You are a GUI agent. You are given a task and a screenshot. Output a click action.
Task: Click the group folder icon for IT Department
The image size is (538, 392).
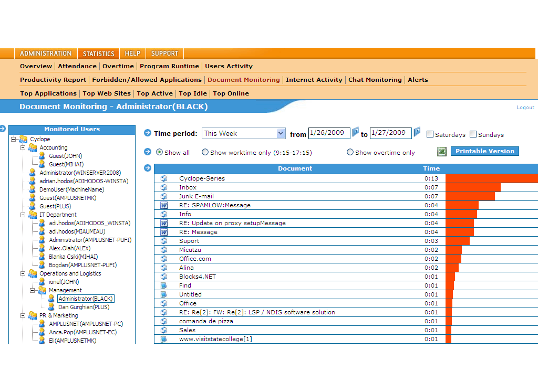(x=33, y=215)
